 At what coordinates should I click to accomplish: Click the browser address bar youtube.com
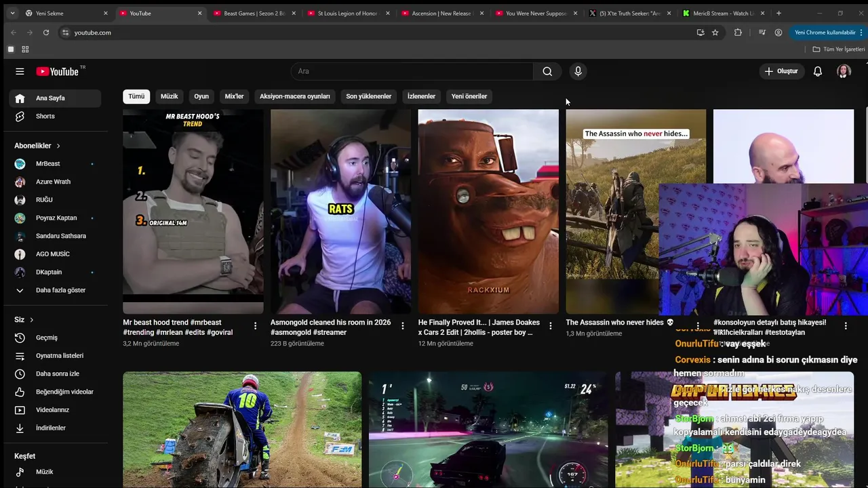pos(380,33)
